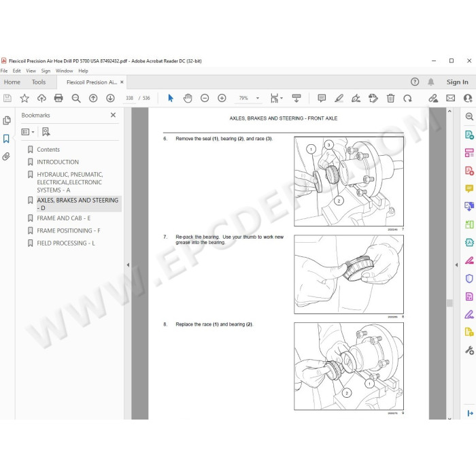
Task: Switch to the Tools tab
Action: click(x=39, y=82)
